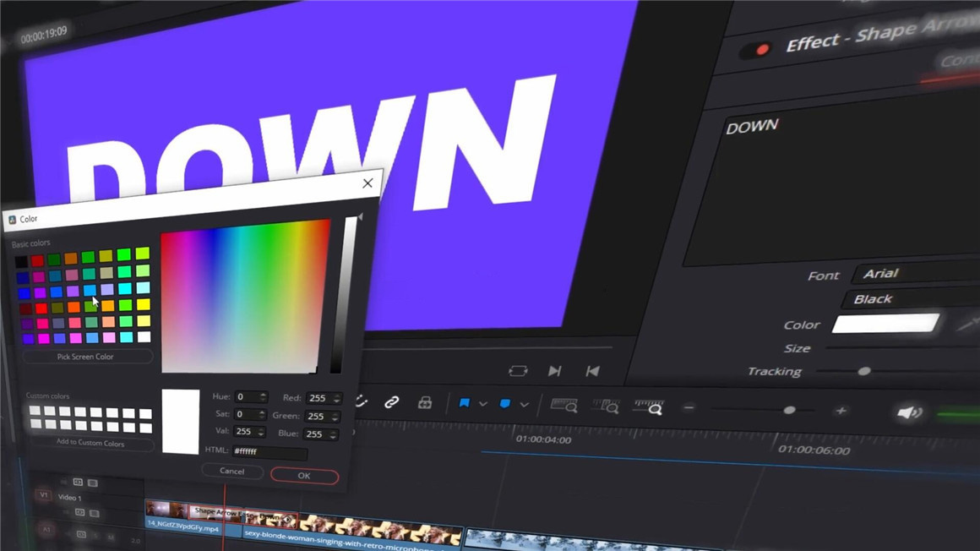Screen dimensions: 980x551
Task: Select the Custom Zoom icon
Action: point(649,407)
